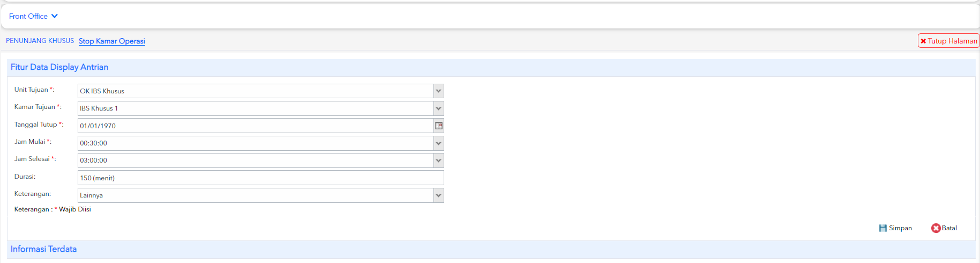Open the Front Office menu label
This screenshot has width=980, height=263.
click(x=28, y=16)
